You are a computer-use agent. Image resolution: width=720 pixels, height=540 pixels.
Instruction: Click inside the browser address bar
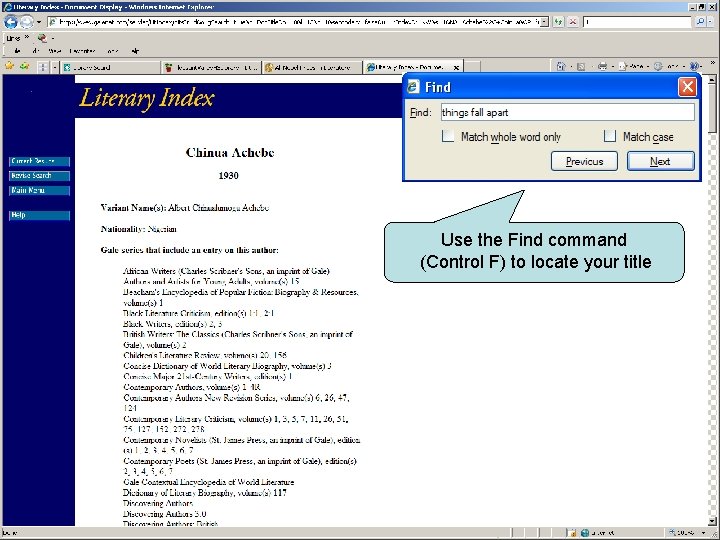point(293,22)
